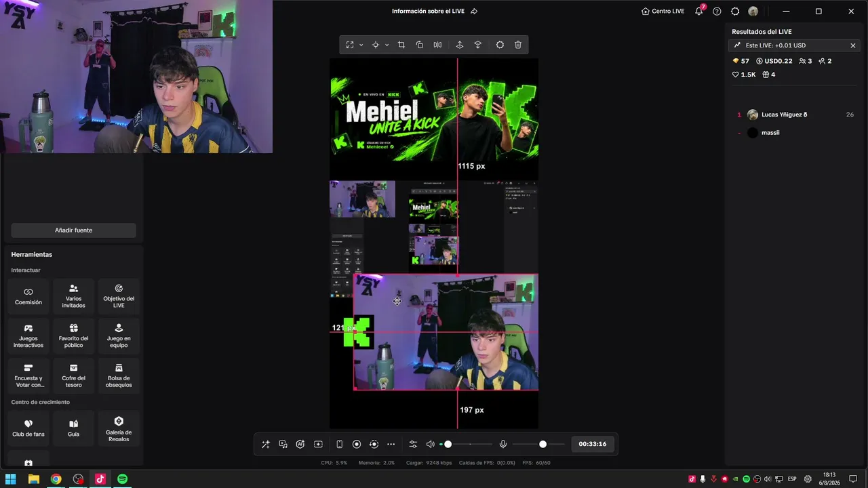Open the media and music tool
This screenshot has height=488, width=868.
(x=283, y=444)
